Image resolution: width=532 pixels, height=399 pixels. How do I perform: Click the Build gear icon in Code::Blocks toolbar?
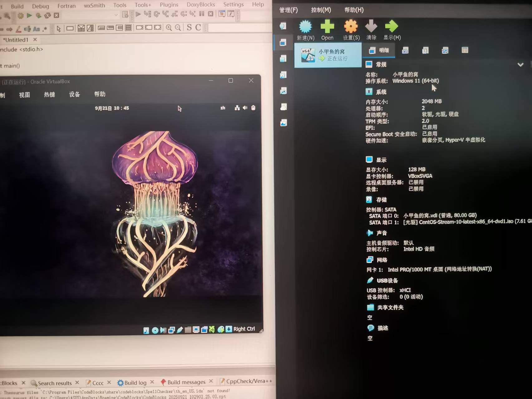click(21, 15)
